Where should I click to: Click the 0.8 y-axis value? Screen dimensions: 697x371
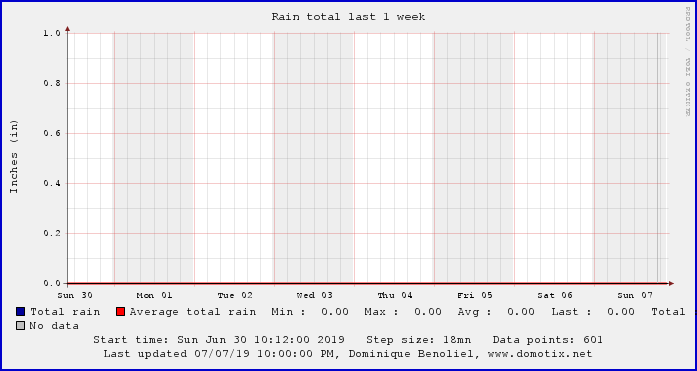[52, 84]
